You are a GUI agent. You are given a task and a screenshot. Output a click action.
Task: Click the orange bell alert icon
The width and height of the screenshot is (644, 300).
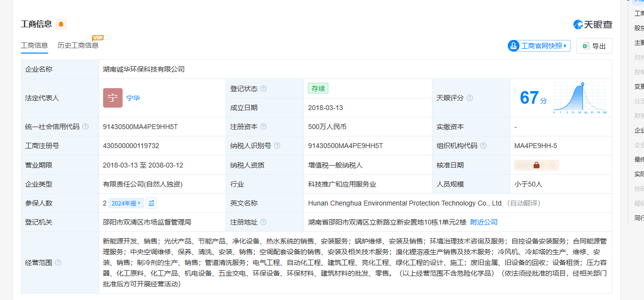point(61,24)
